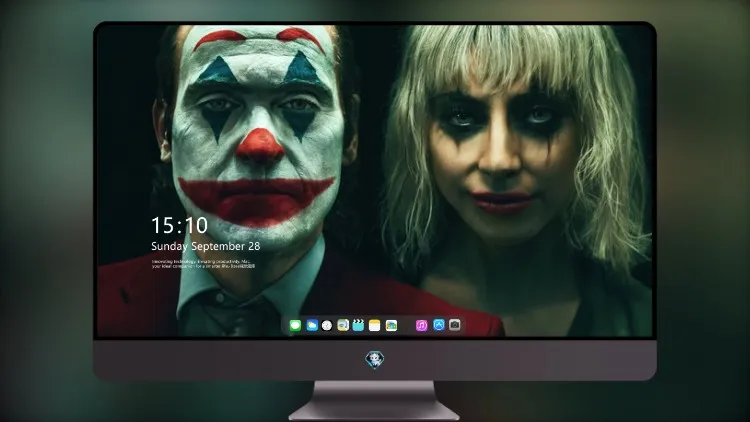The image size is (750, 422).
Task: Open the Camera app in the dock
Action: (x=455, y=325)
